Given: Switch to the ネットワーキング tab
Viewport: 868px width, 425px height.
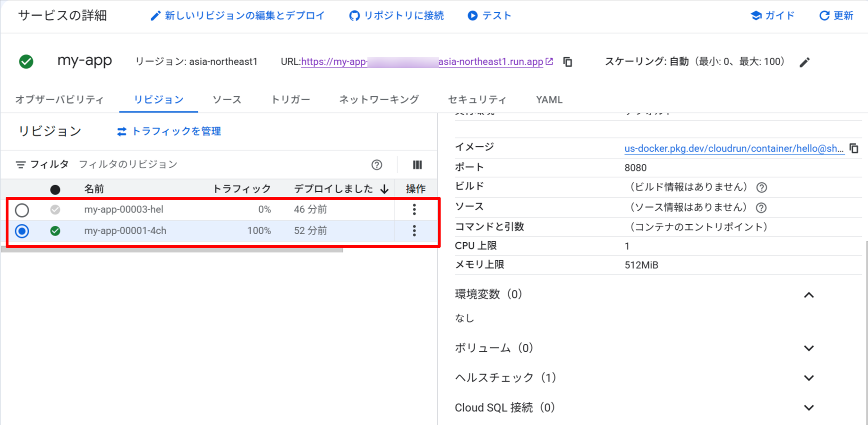Looking at the screenshot, I should coord(379,100).
